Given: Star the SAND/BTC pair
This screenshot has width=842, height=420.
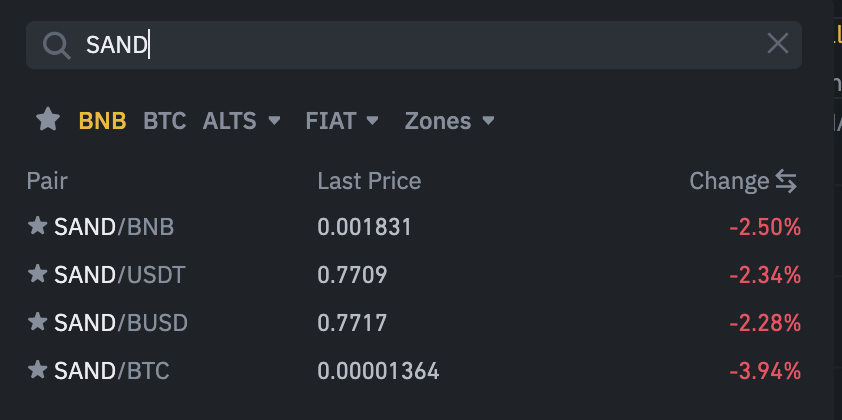Looking at the screenshot, I should 38,371.
